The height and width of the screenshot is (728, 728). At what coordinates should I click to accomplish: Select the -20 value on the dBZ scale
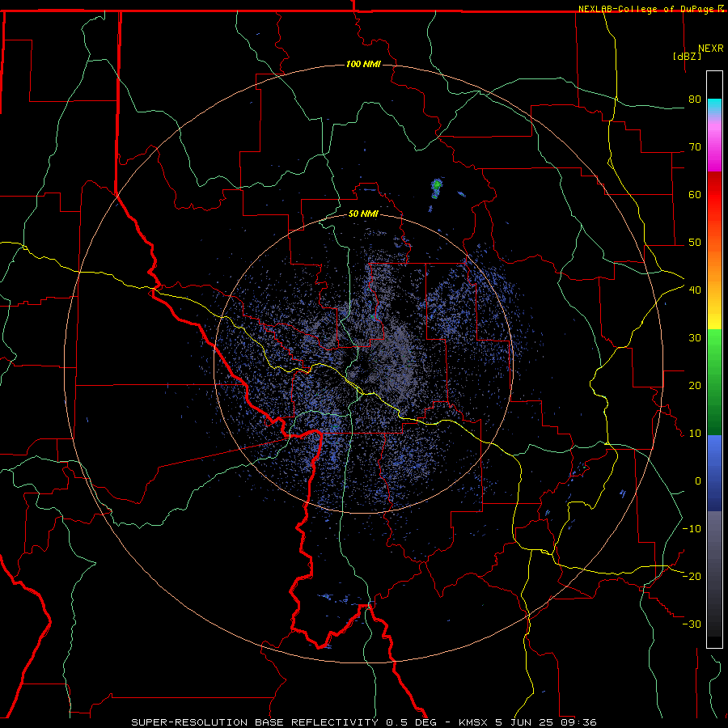click(692, 576)
